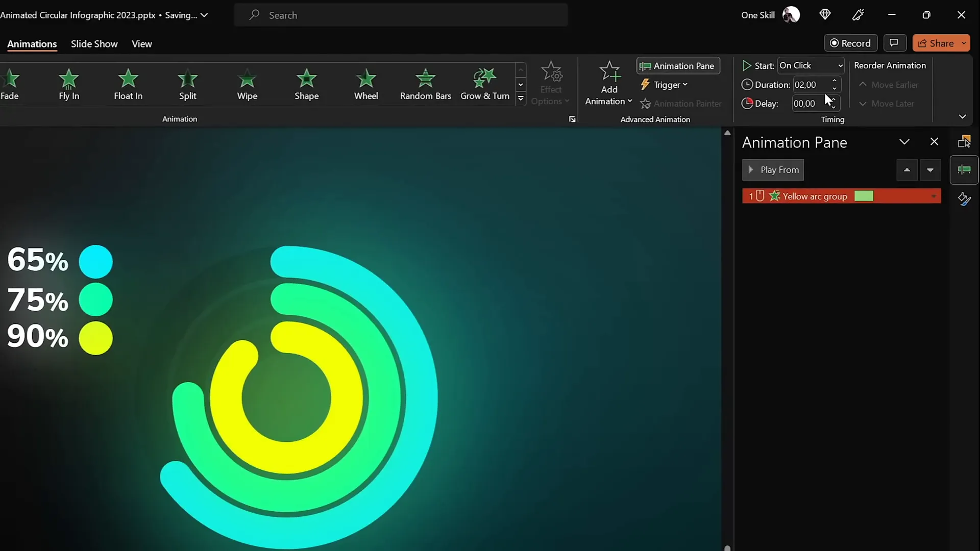The height and width of the screenshot is (551, 980).
Task: Select the cyan 65% legend circle
Action: pyautogui.click(x=95, y=262)
